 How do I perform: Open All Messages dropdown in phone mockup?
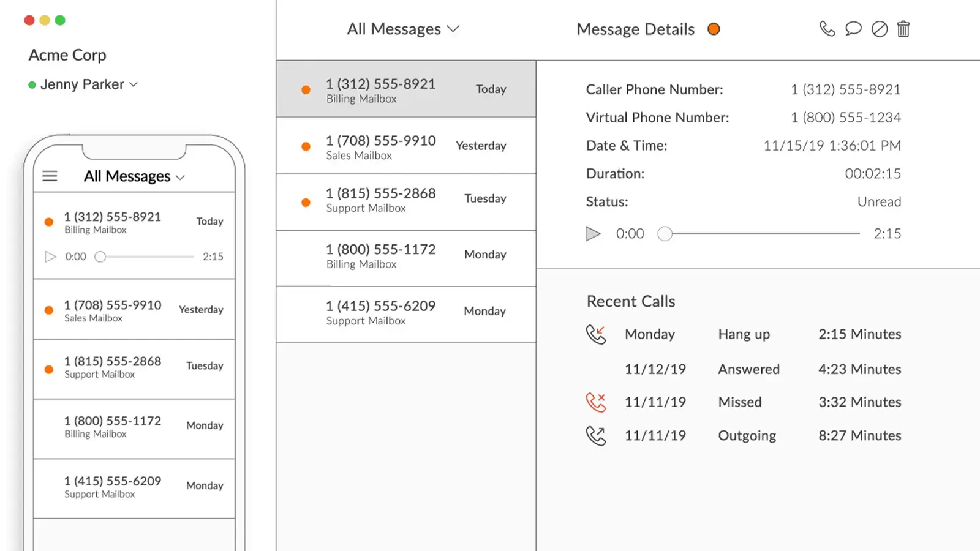[x=134, y=176]
